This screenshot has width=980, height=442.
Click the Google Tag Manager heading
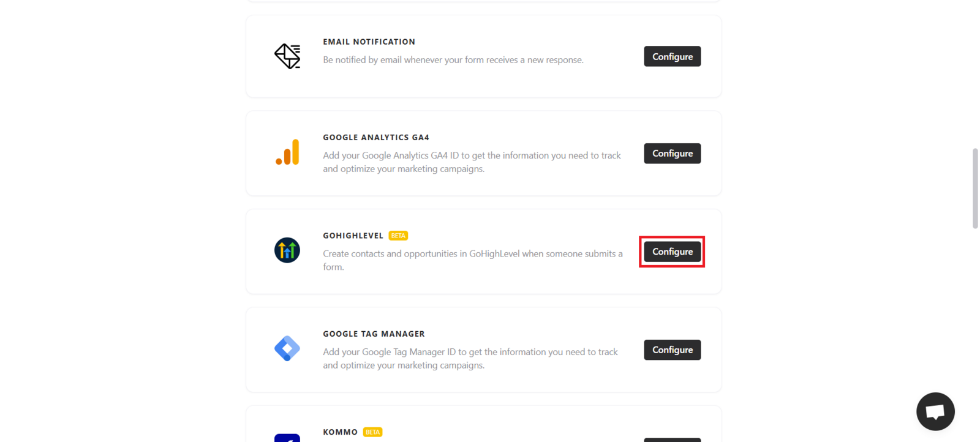click(374, 334)
